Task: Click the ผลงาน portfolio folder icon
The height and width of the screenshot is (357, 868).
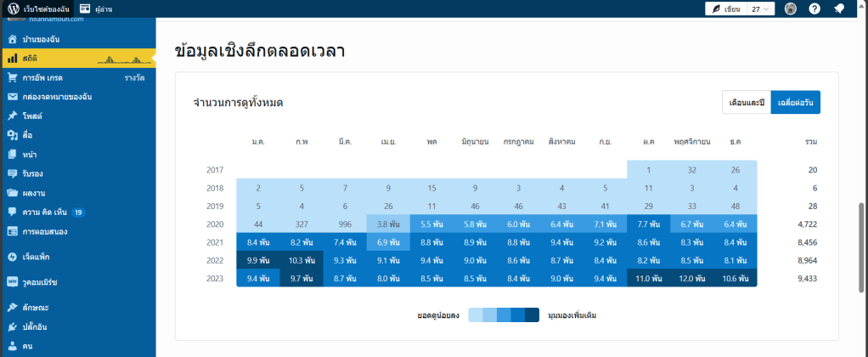Action: (13, 192)
